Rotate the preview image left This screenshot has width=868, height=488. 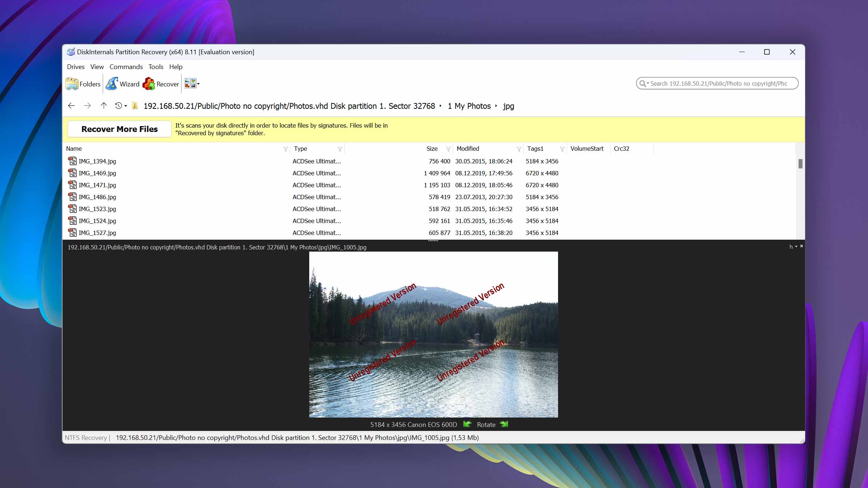coord(467,424)
